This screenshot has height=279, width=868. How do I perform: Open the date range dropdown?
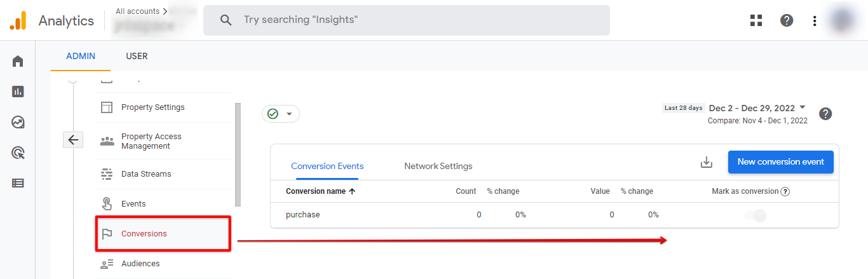(757, 108)
